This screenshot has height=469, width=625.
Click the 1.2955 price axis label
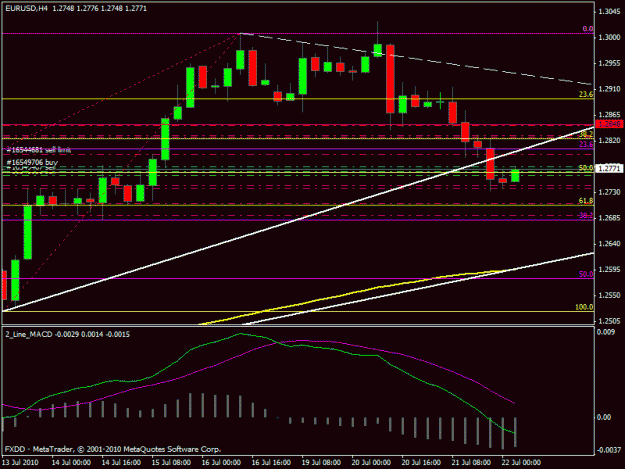pos(609,63)
